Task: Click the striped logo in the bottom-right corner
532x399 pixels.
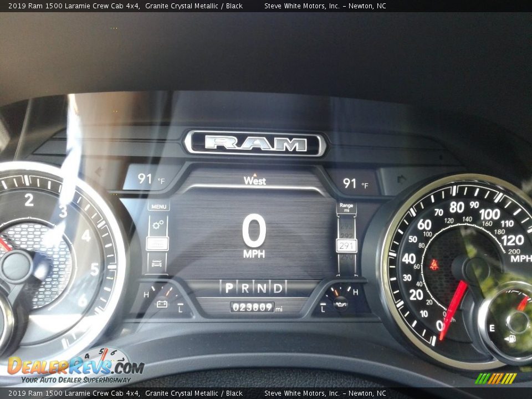Action: pos(495,378)
